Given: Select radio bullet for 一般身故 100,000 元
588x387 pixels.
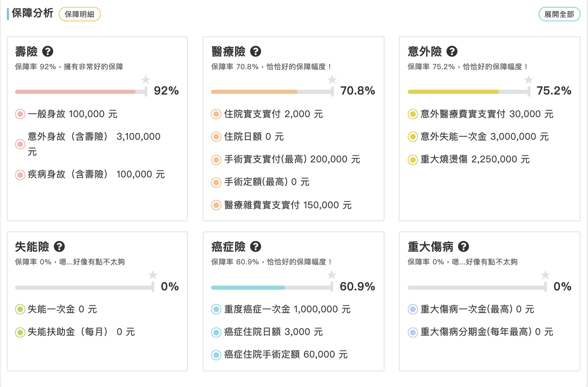Looking at the screenshot, I should point(20,114).
